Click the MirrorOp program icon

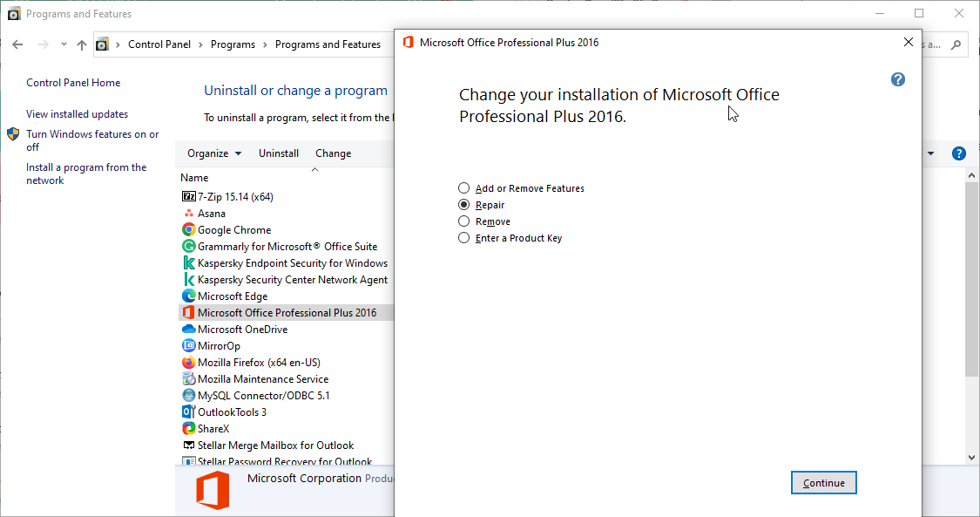188,346
